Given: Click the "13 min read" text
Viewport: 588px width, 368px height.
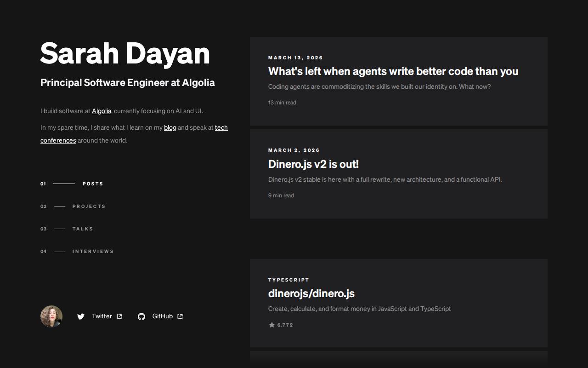Looking at the screenshot, I should [x=282, y=103].
